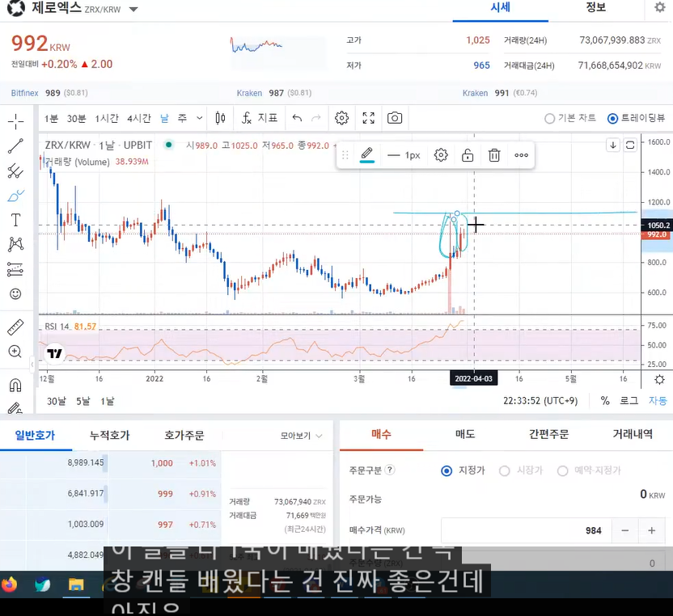The height and width of the screenshot is (616, 673).
Task: Open the 일반호가 tab
Action: [x=36, y=436]
